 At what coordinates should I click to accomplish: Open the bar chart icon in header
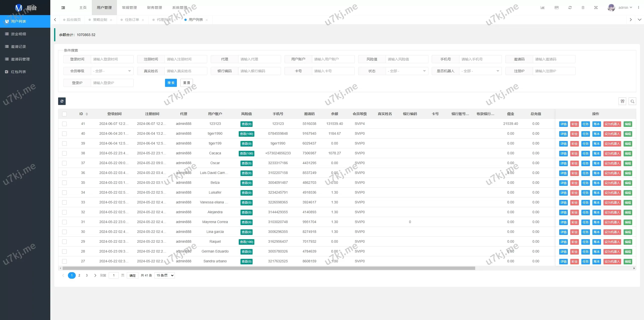(542, 8)
